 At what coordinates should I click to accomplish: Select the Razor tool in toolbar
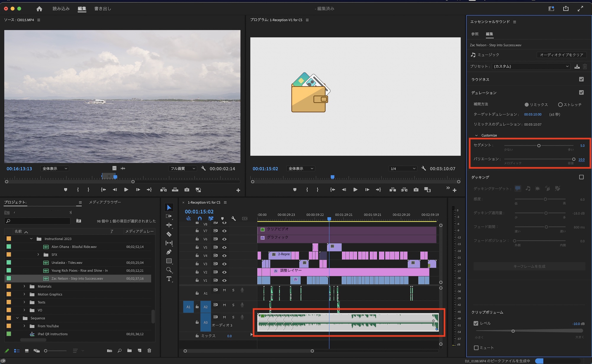pos(169,234)
